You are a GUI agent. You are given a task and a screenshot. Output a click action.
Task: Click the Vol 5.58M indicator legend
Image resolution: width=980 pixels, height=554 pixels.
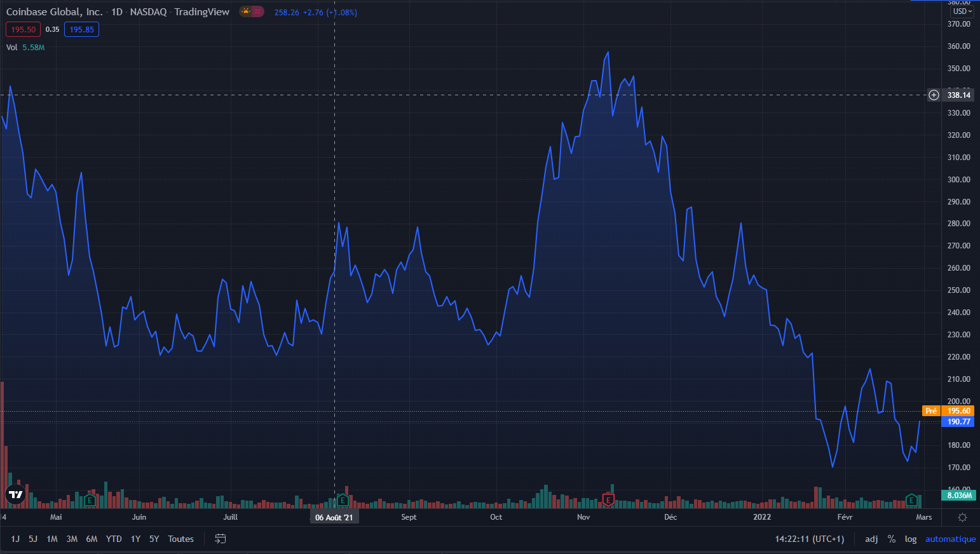(x=25, y=47)
